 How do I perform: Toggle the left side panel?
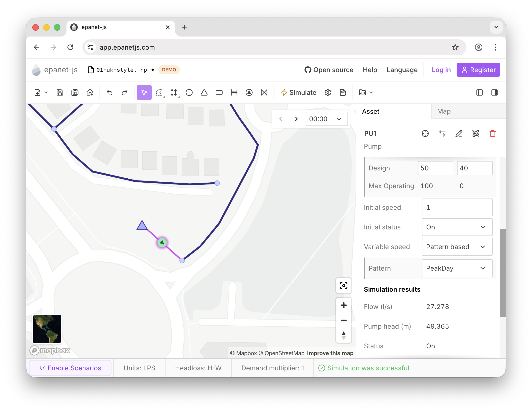pyautogui.click(x=479, y=92)
